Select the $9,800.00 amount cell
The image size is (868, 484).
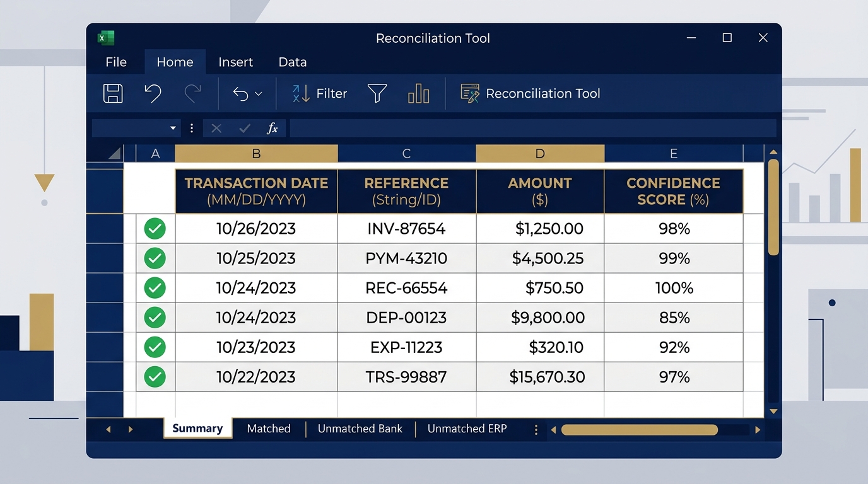[540, 318]
